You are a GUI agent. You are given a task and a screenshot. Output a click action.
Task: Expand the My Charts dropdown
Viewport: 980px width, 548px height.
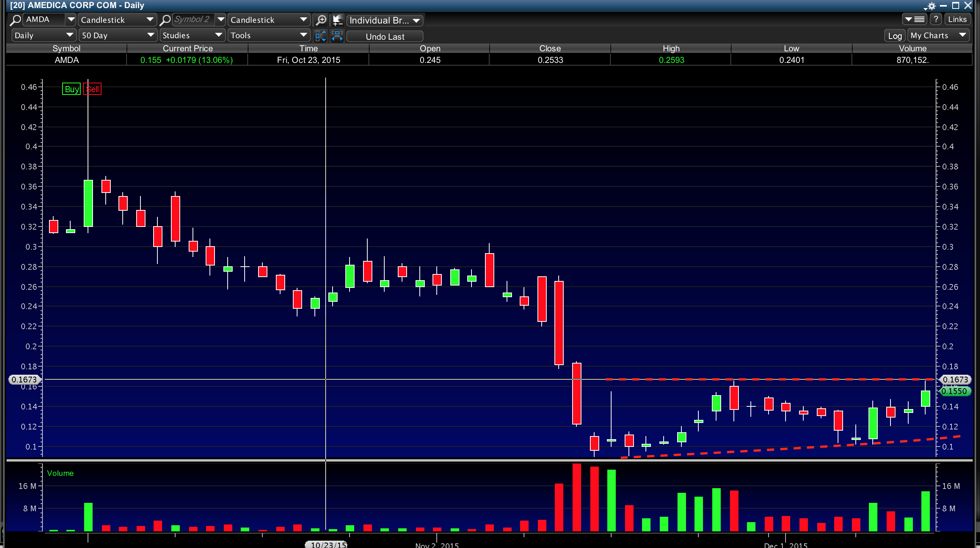tap(938, 36)
